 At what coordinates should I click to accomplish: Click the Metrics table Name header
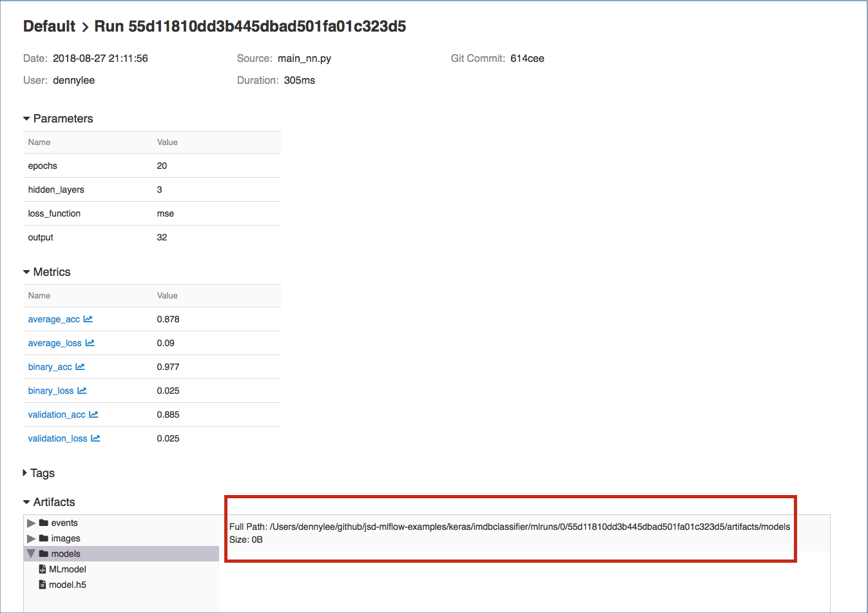click(39, 295)
